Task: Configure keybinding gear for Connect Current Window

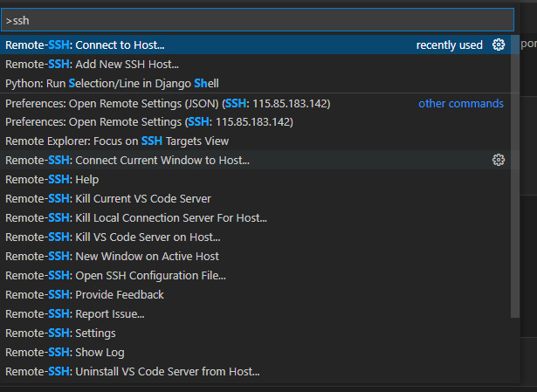Action: pos(499,160)
